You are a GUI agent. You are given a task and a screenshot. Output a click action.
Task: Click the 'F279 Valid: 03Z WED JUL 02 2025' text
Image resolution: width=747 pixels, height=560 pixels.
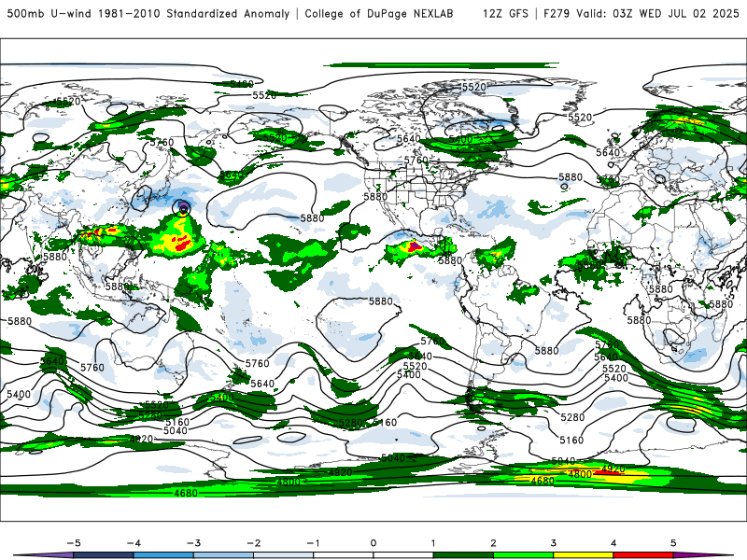tap(641, 14)
